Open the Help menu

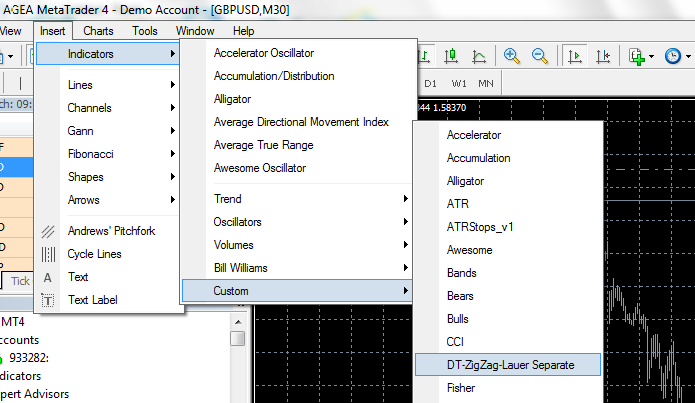click(x=244, y=31)
